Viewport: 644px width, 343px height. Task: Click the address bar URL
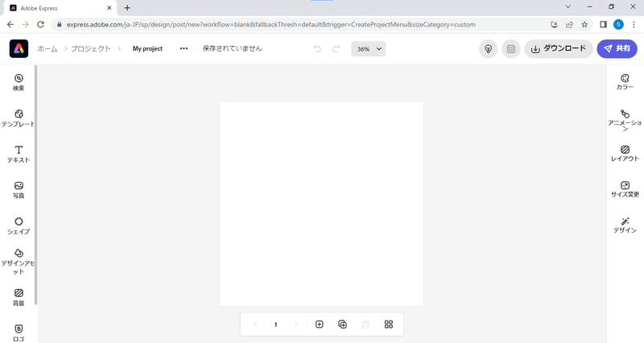click(x=271, y=25)
